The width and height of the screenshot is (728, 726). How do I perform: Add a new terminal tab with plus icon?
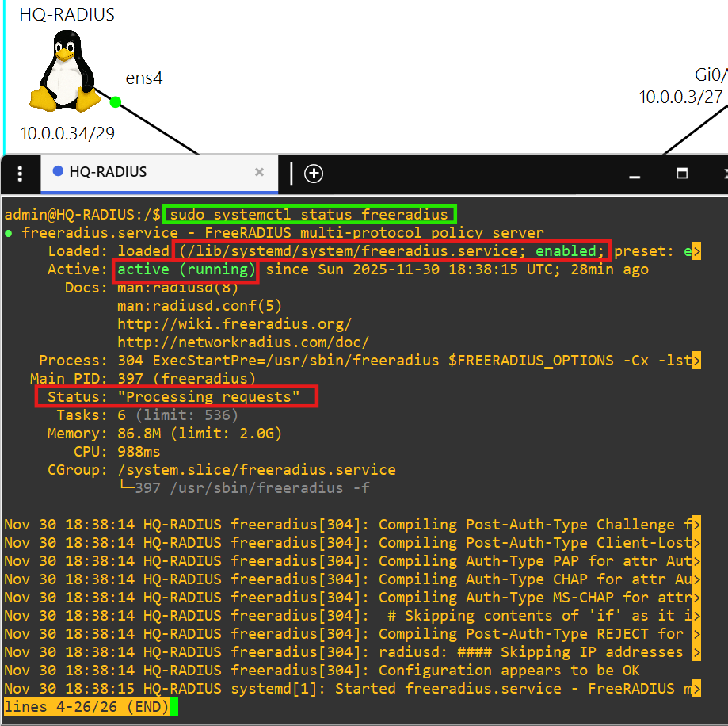click(x=314, y=174)
